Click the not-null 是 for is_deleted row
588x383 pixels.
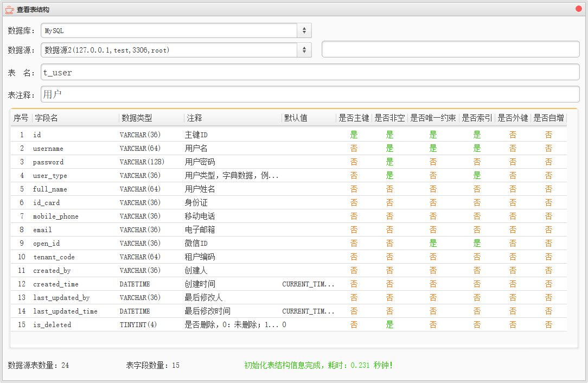(x=390, y=324)
